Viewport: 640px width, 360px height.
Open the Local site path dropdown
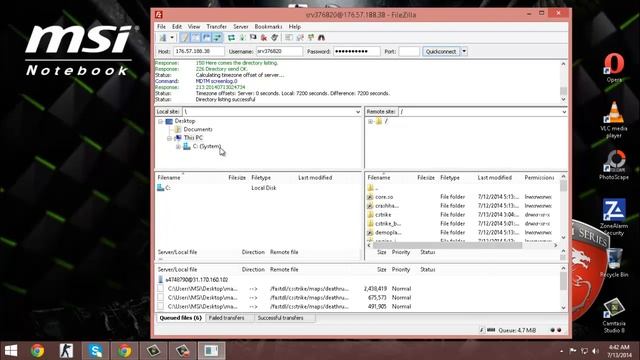[x=358, y=112]
